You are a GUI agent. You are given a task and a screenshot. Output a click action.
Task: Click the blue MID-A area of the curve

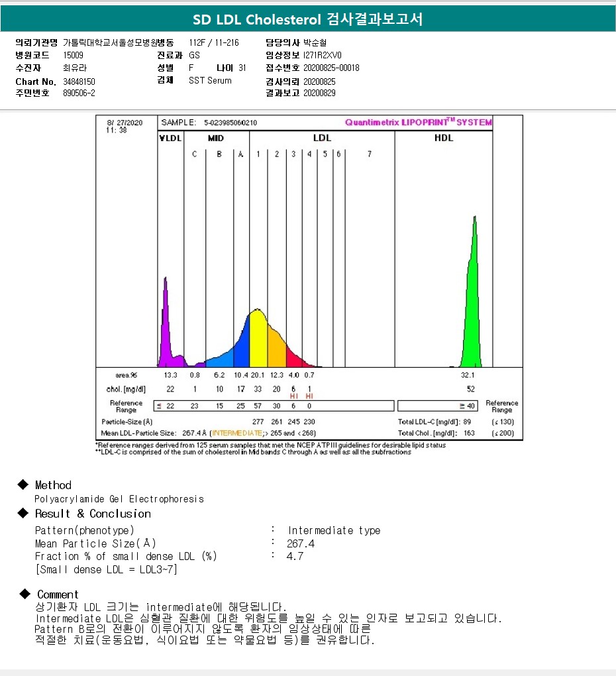coord(242,349)
